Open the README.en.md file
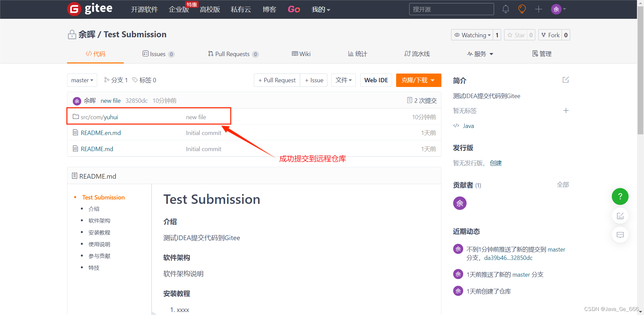 (x=101, y=133)
